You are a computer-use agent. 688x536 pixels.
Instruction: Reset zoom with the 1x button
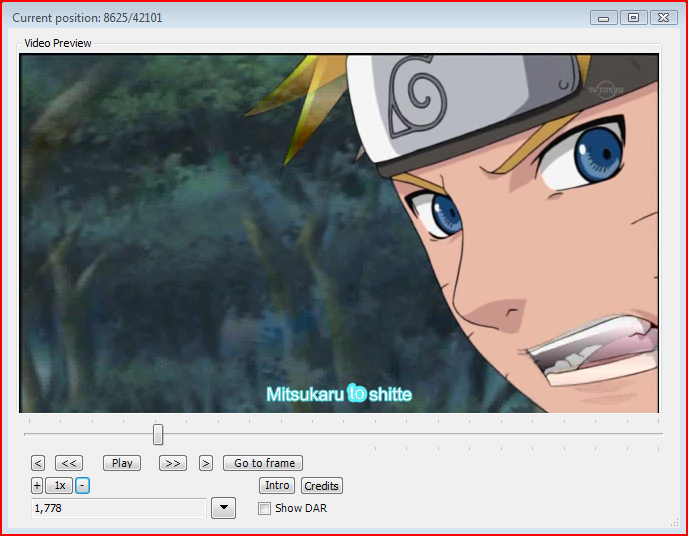[59, 486]
